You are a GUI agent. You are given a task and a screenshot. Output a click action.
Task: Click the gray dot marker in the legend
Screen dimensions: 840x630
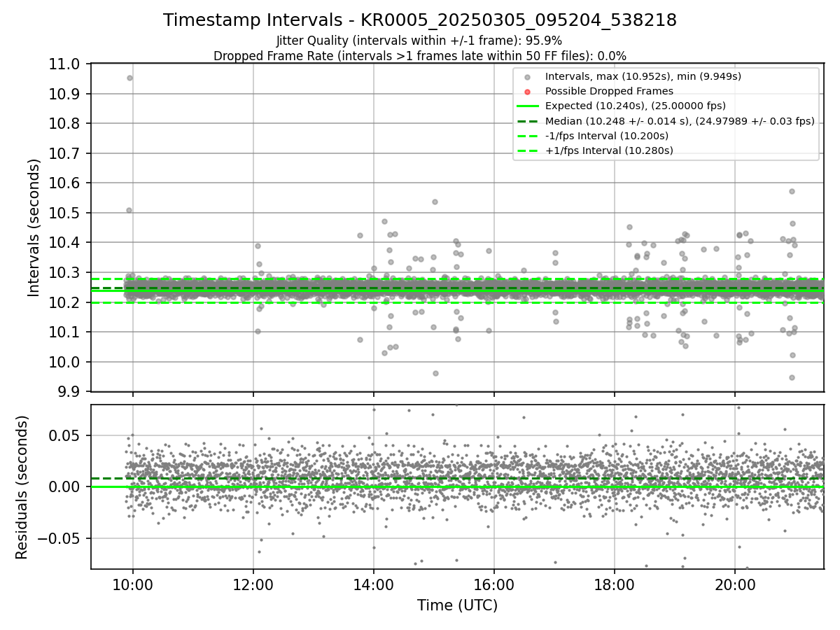pyautogui.click(x=527, y=77)
